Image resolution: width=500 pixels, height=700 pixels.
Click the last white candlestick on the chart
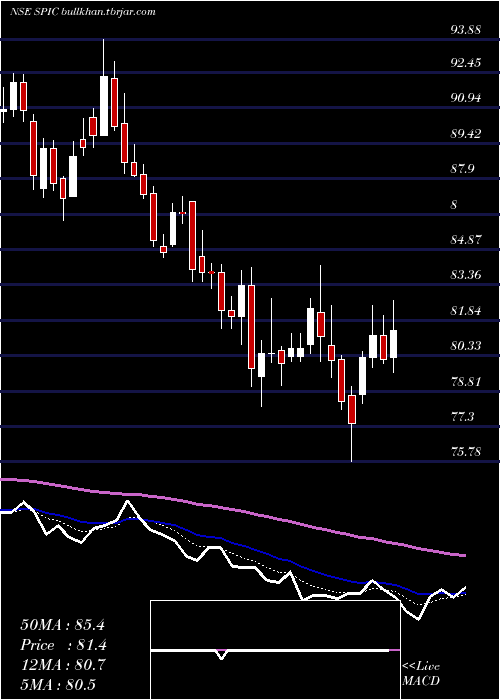click(x=393, y=344)
